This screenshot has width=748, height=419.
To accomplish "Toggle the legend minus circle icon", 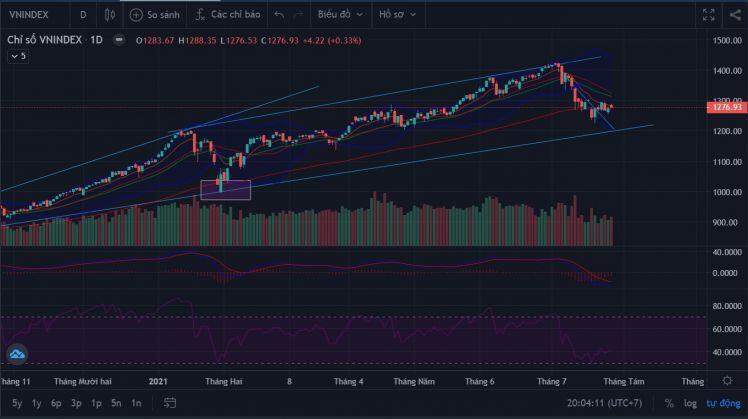I will pos(119,40).
